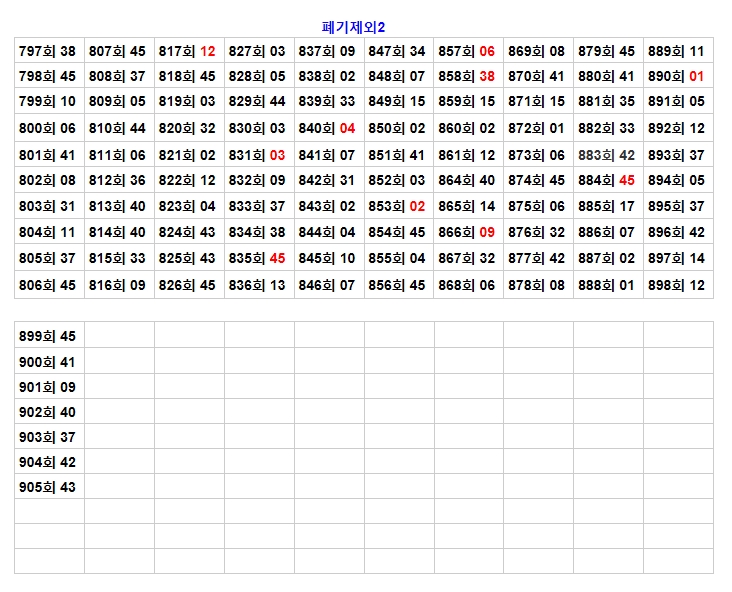Select the cell 857회 with red 06
The width and height of the screenshot is (732, 592).
(467, 51)
